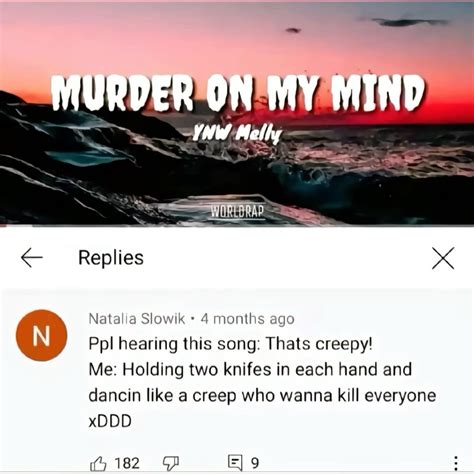Go back using the left arrow icon
This screenshot has width=474, height=474.
32,258
